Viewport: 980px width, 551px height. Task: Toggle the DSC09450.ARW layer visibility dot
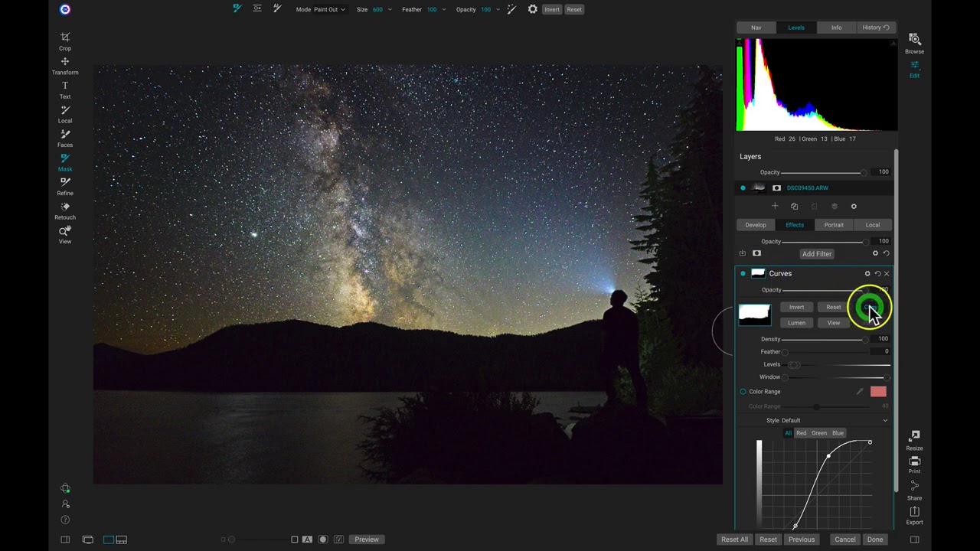click(743, 187)
